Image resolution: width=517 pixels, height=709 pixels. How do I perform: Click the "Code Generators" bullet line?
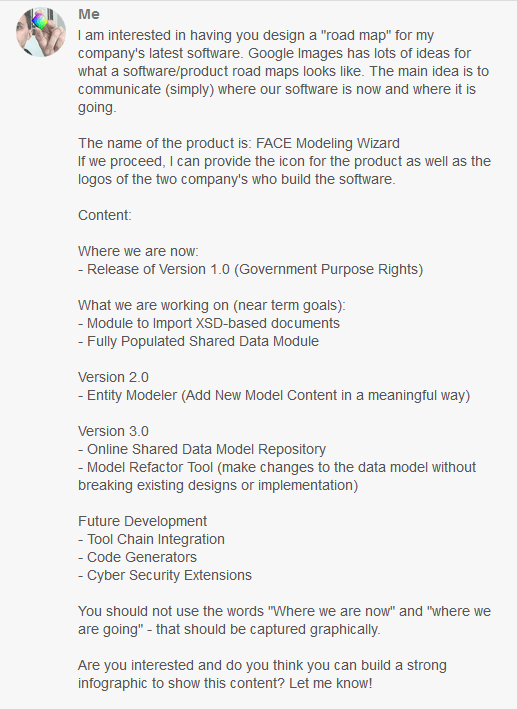[137, 557]
